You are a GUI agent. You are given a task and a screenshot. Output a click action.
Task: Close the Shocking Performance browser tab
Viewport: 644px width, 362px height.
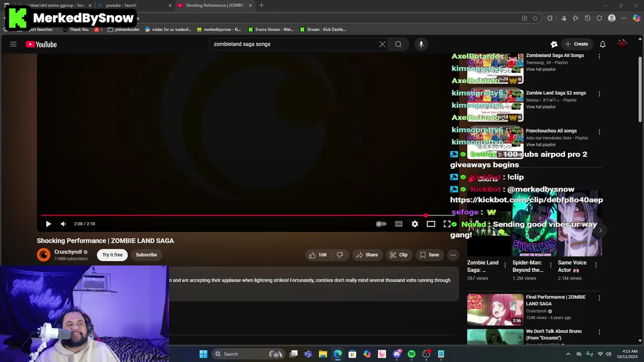click(250, 6)
